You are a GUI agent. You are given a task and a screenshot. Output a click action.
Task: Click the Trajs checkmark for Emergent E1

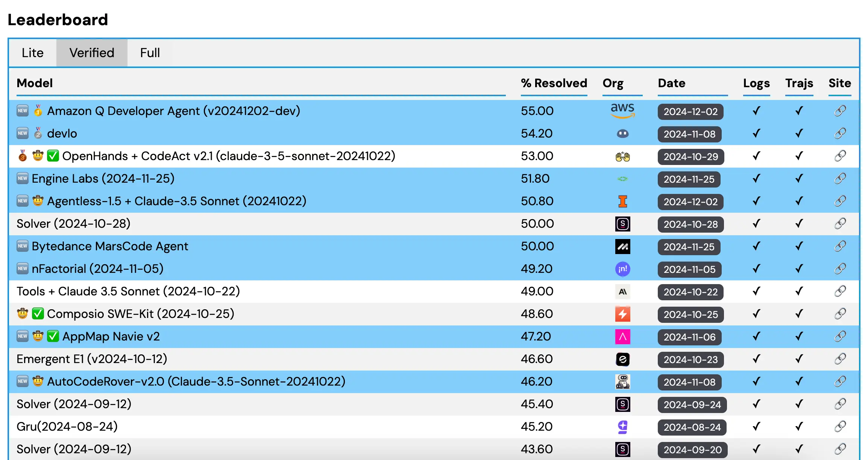(x=799, y=359)
